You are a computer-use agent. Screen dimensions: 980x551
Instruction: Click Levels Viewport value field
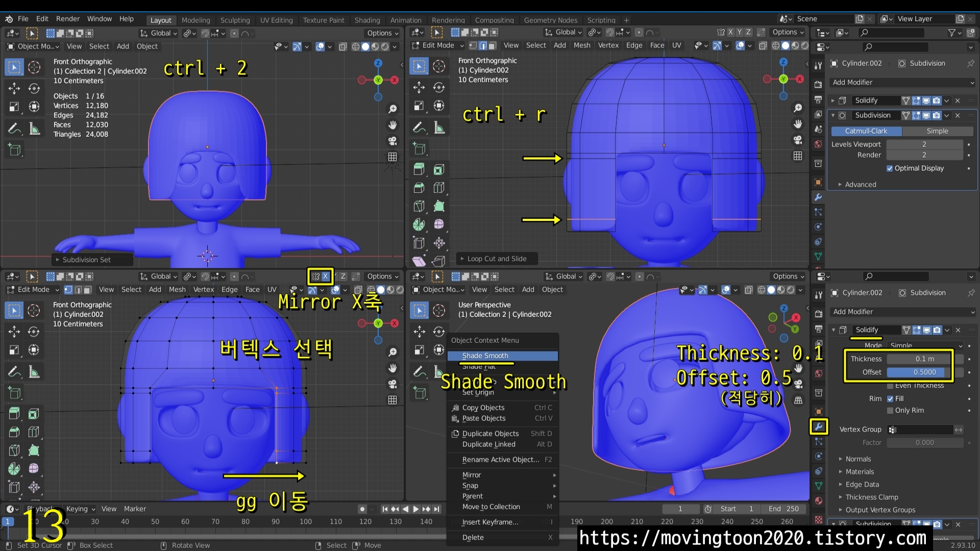point(924,144)
